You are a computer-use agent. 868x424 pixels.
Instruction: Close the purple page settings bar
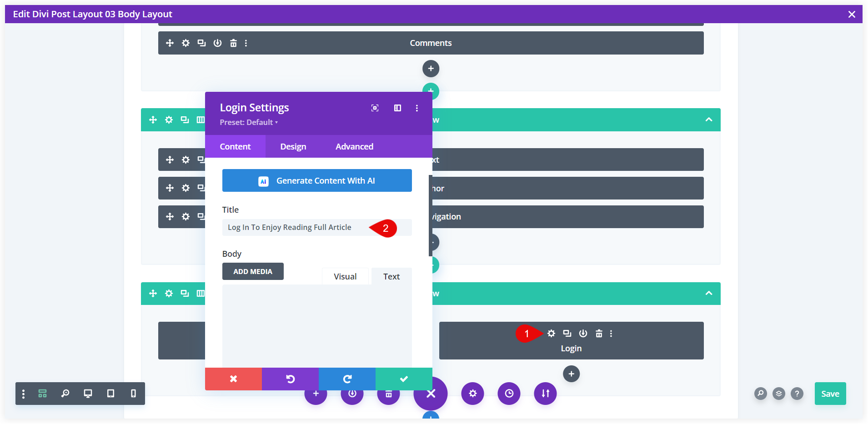tap(431, 394)
